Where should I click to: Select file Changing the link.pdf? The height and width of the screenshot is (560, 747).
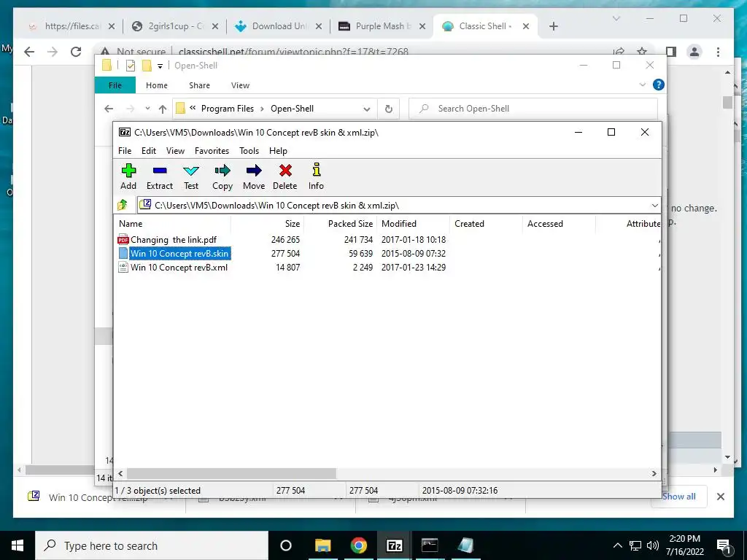[174, 239]
